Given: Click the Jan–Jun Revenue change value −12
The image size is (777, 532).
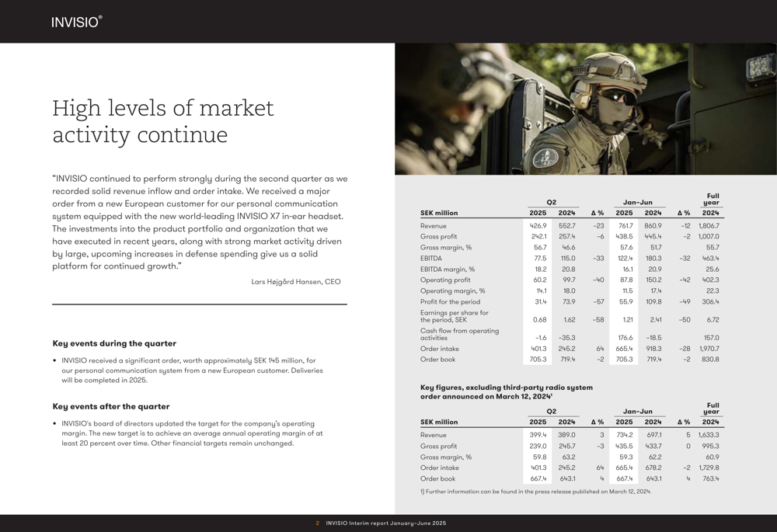Looking at the screenshot, I should [685, 225].
